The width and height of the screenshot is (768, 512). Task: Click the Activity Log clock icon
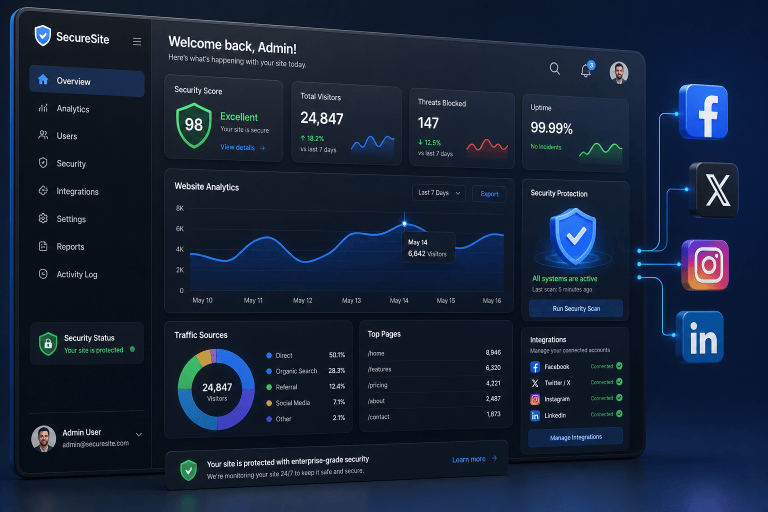[43, 274]
